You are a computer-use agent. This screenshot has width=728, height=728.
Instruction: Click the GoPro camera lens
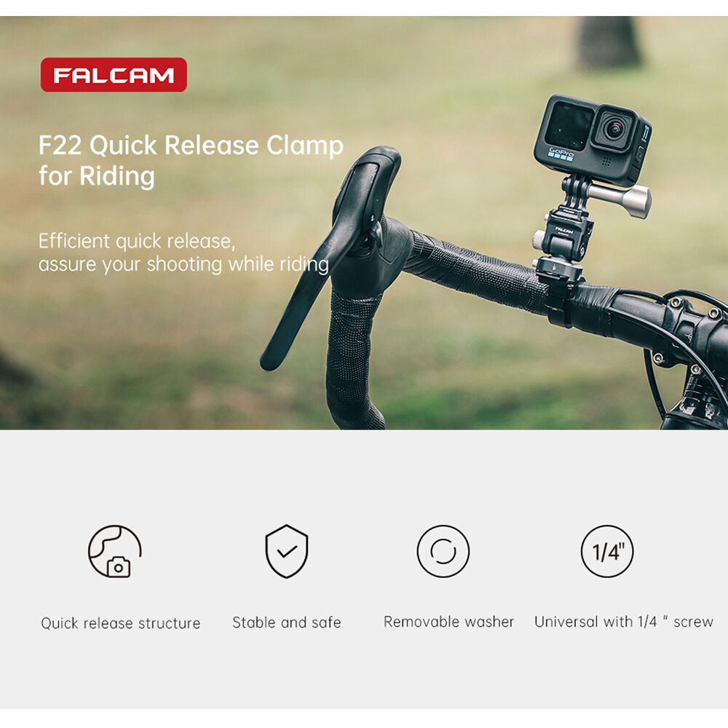pos(615,128)
